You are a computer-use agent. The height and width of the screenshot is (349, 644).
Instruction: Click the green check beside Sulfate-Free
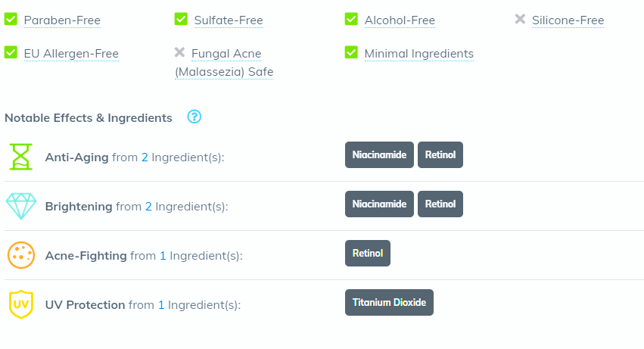coord(181,19)
